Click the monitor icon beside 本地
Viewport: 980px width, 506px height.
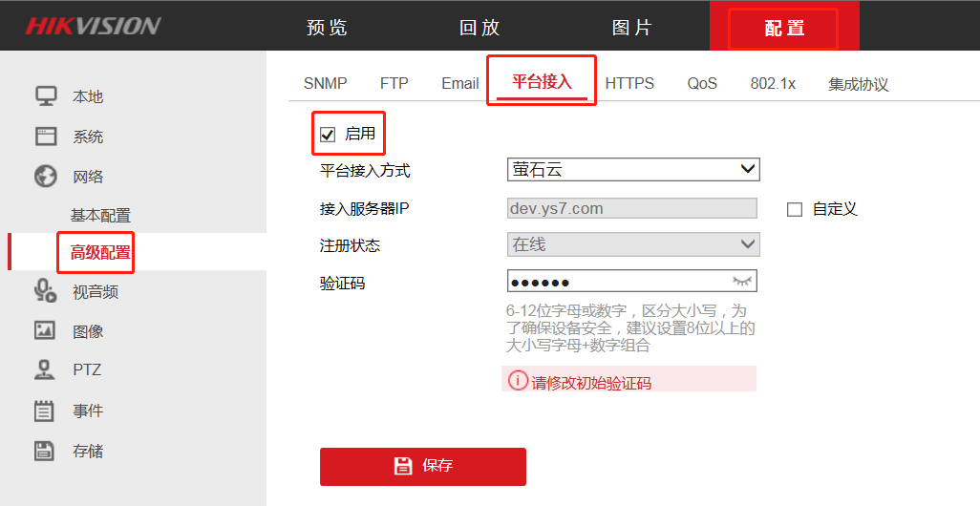tap(46, 96)
